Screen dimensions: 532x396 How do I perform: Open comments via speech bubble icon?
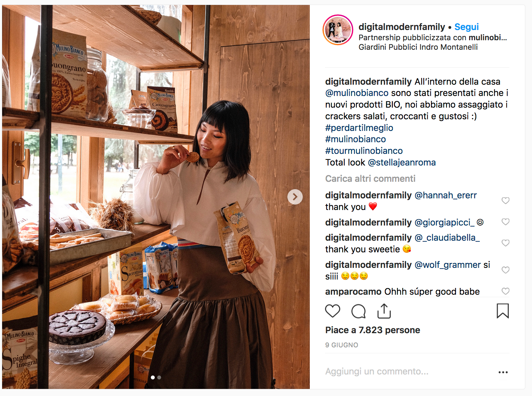(x=358, y=311)
